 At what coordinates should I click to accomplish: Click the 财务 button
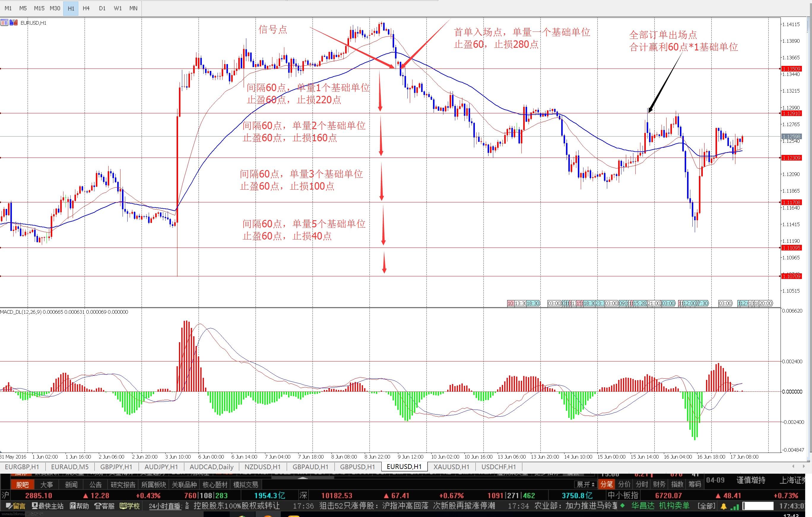(659, 484)
